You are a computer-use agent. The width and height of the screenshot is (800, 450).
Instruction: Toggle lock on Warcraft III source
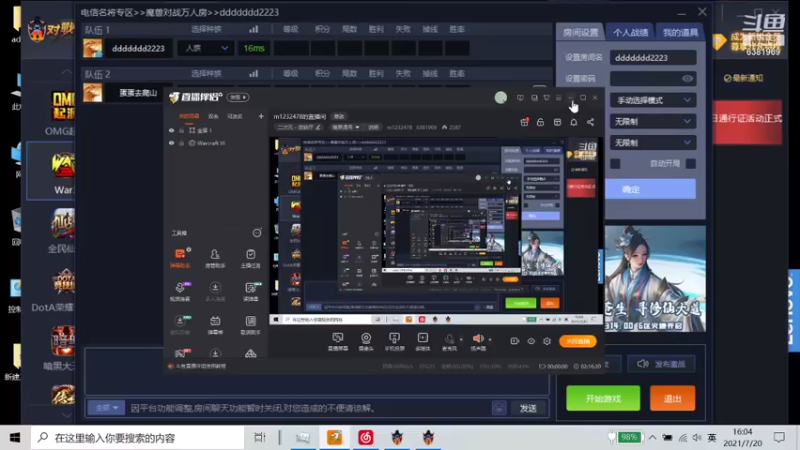[181, 143]
